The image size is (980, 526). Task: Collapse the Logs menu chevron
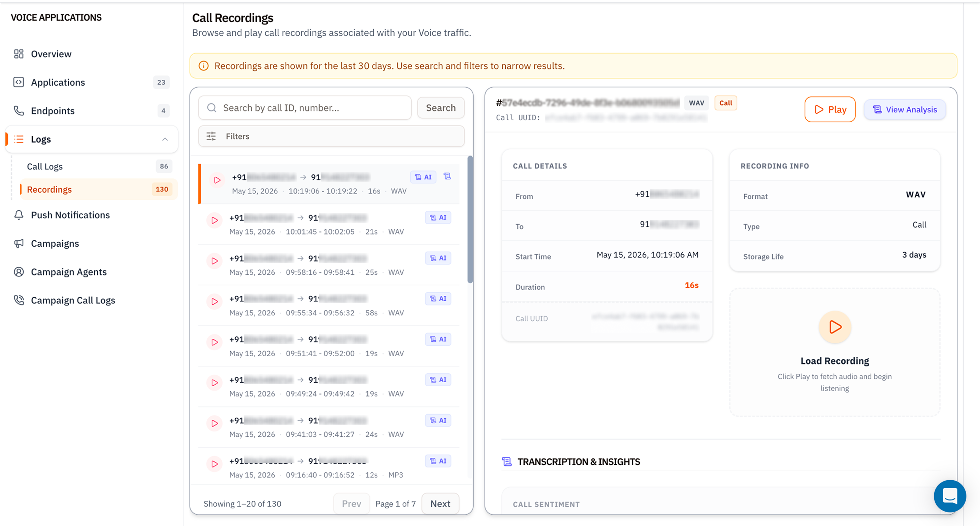(165, 139)
